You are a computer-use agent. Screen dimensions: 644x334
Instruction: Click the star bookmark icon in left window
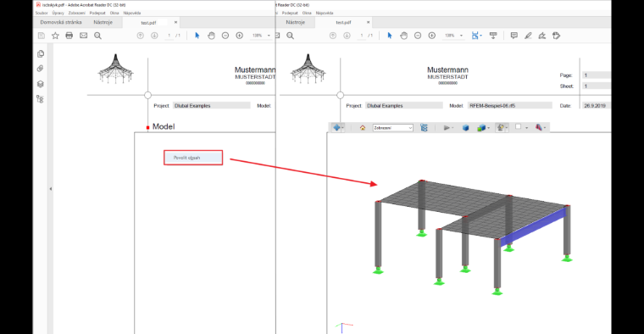point(55,36)
